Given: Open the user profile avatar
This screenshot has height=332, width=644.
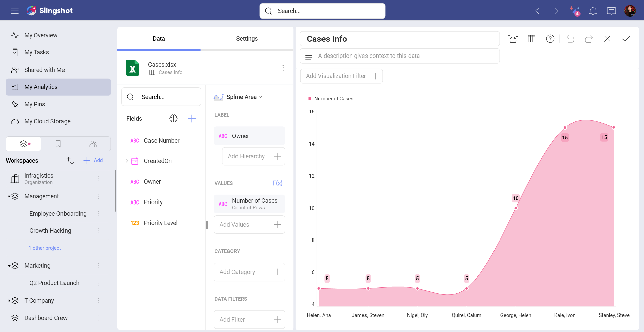Looking at the screenshot, I should tap(630, 11).
